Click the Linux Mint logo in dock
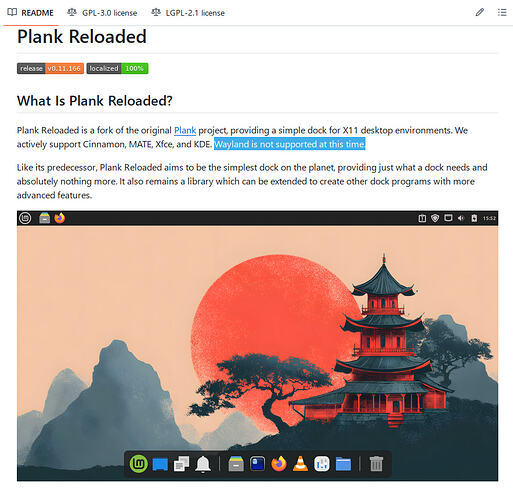This screenshot has width=513, height=500. (x=139, y=464)
